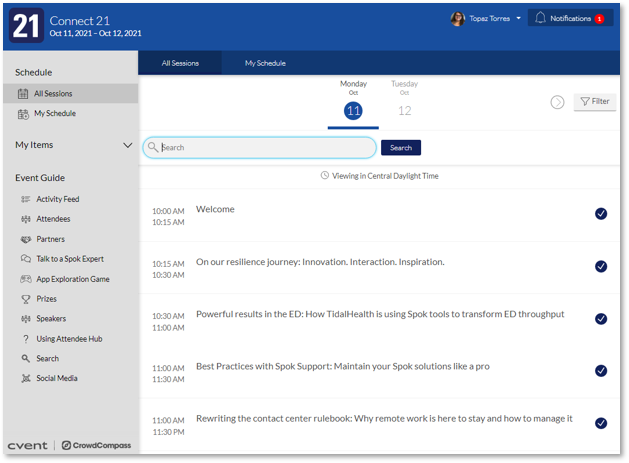Click the blue Search button
This screenshot has width=629, height=463.
pyautogui.click(x=400, y=148)
